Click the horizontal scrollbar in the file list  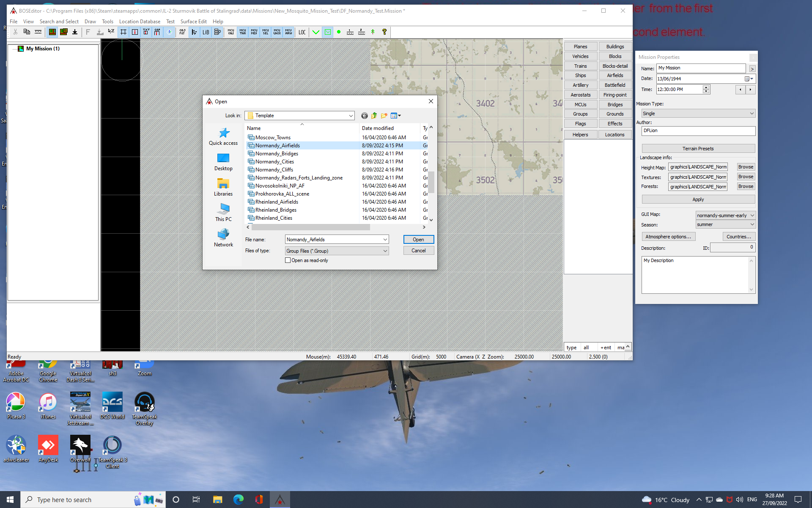[x=311, y=227]
